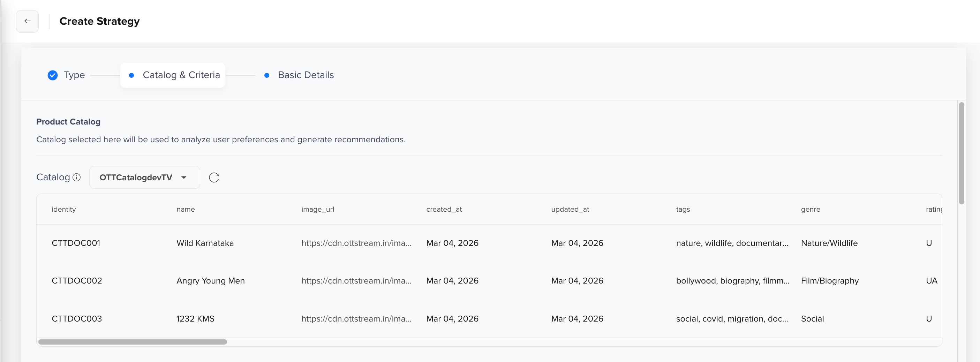Click the genre column header
980x362 pixels.
tap(811, 210)
